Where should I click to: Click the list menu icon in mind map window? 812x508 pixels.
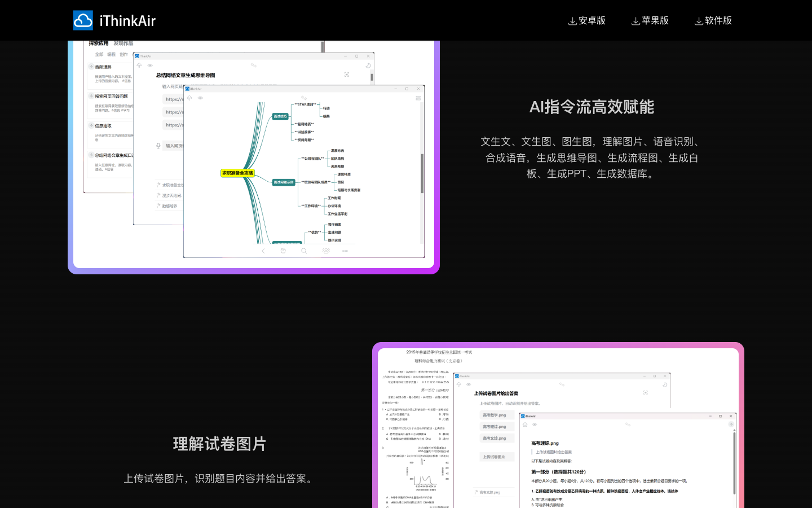[418, 98]
